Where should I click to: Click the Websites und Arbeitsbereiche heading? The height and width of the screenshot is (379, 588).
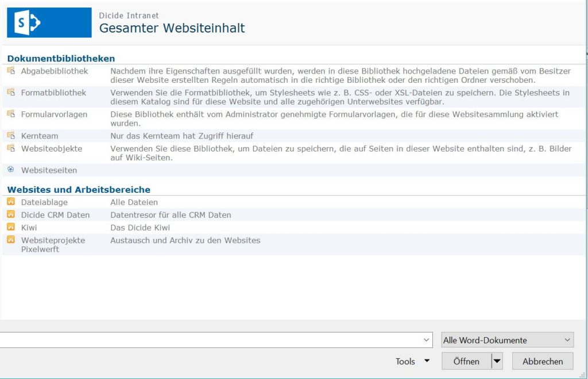(79, 189)
